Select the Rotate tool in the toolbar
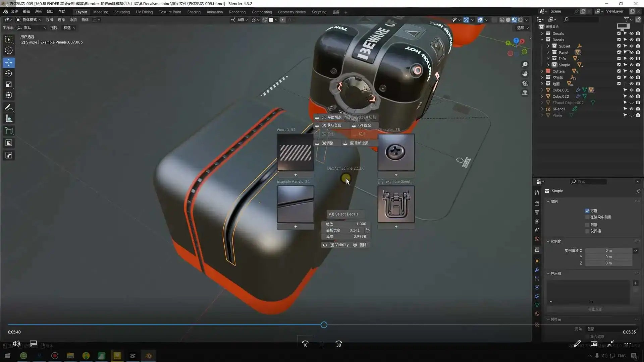644x362 pixels. [x=9, y=73]
